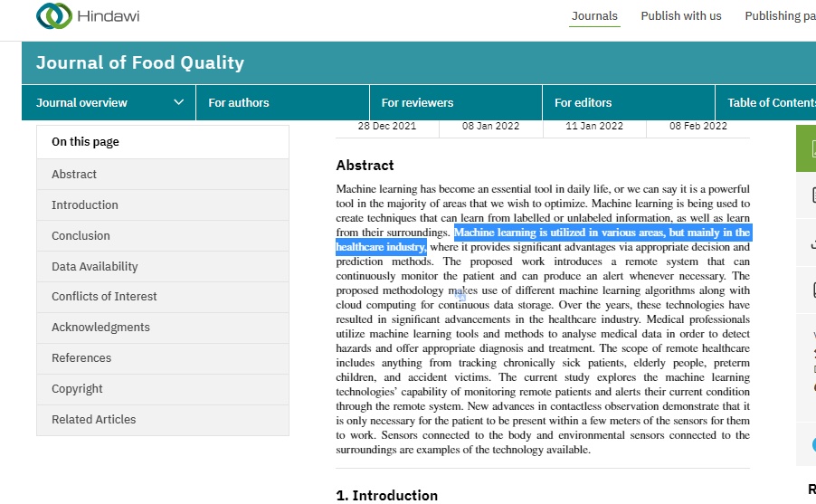Open the Publish with us menu
Viewport: 816px width, 504px height.
click(680, 15)
